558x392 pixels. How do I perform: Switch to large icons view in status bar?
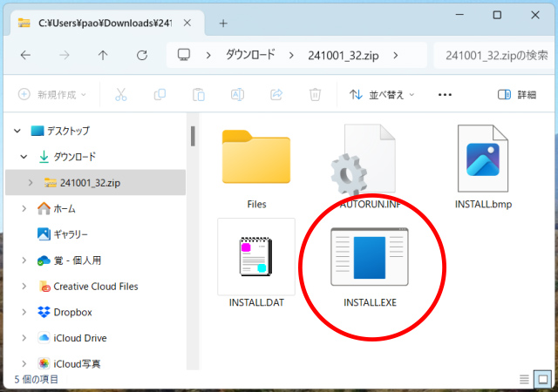pos(542,379)
